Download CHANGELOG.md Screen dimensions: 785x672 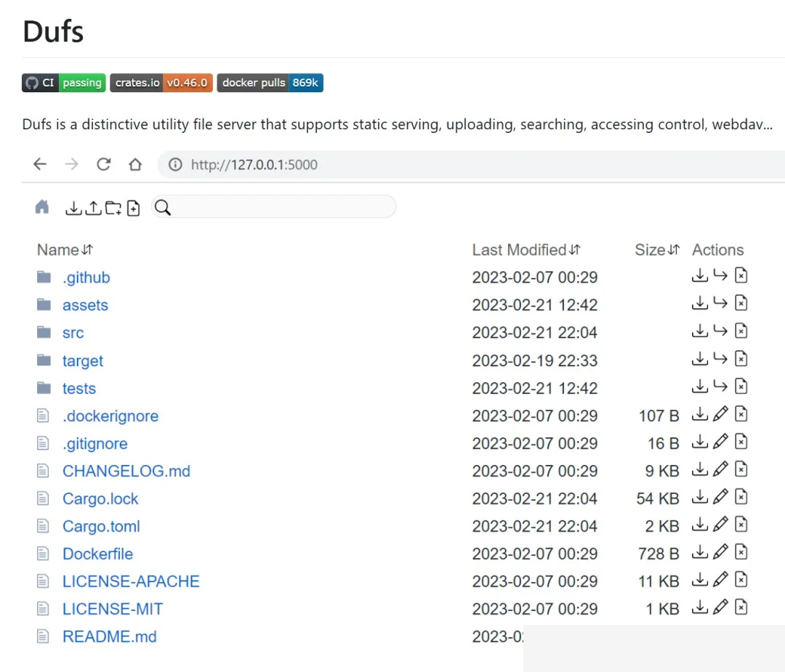(x=699, y=469)
